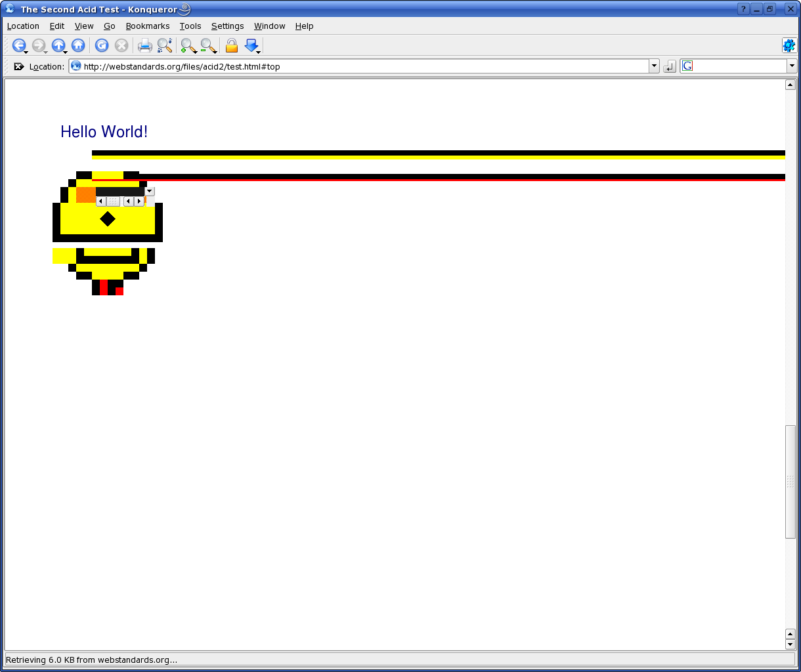Print the page using the printer icon
This screenshot has height=672, width=801.
(x=144, y=45)
